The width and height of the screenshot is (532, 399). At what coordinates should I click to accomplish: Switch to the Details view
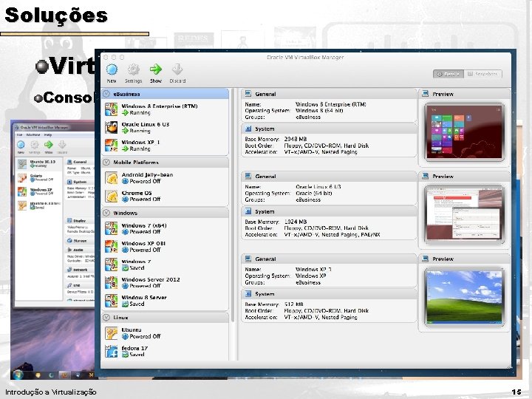(x=449, y=74)
